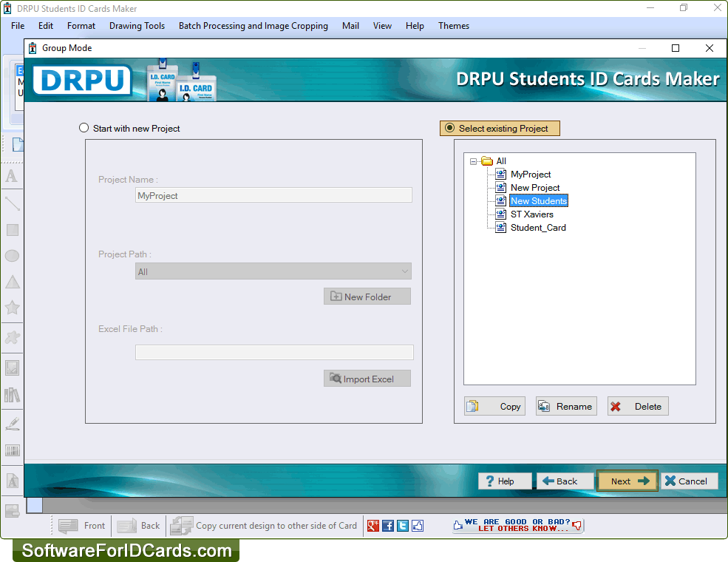
Task: Click the Excel File Path field
Action: [274, 352]
